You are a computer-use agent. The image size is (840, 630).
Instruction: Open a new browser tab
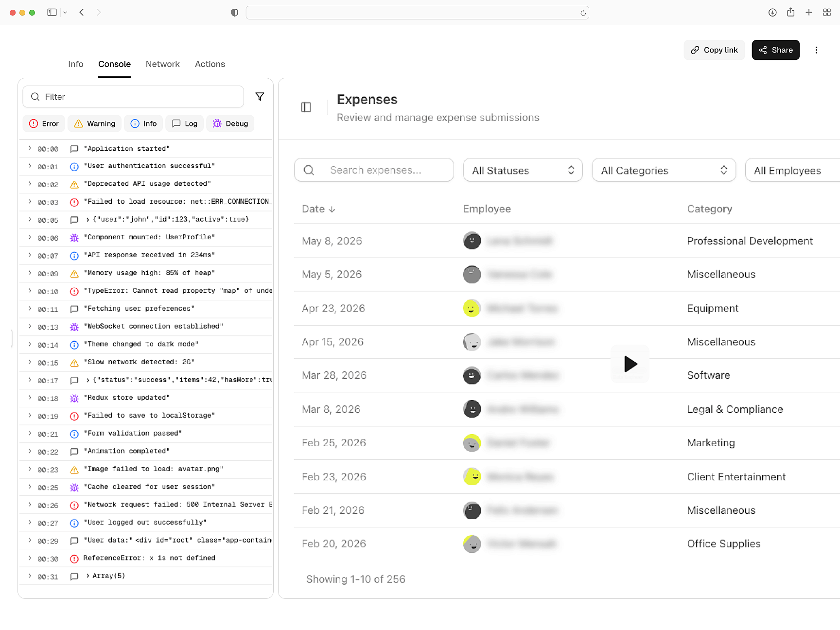[809, 12]
